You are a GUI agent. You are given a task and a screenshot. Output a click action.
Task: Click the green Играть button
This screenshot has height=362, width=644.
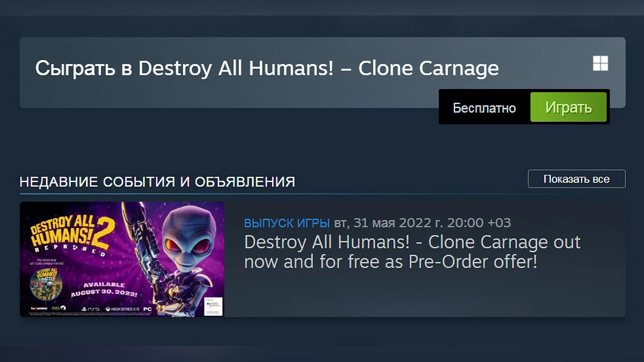pos(568,107)
